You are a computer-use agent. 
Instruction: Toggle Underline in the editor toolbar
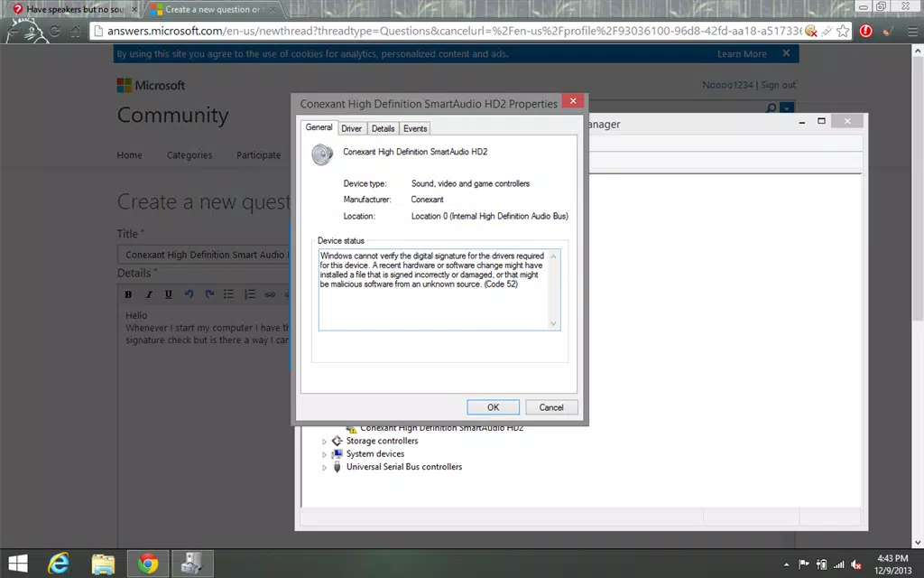point(169,294)
